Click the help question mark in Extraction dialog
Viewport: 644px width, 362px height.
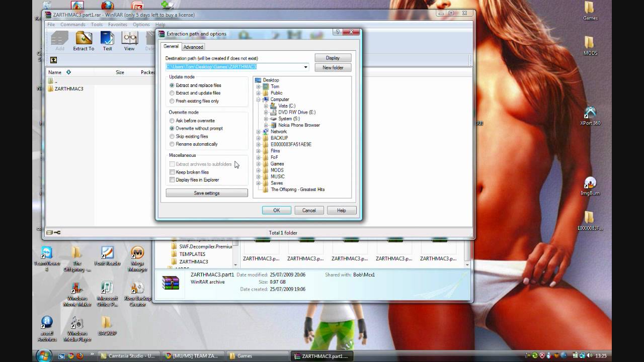coord(337,33)
